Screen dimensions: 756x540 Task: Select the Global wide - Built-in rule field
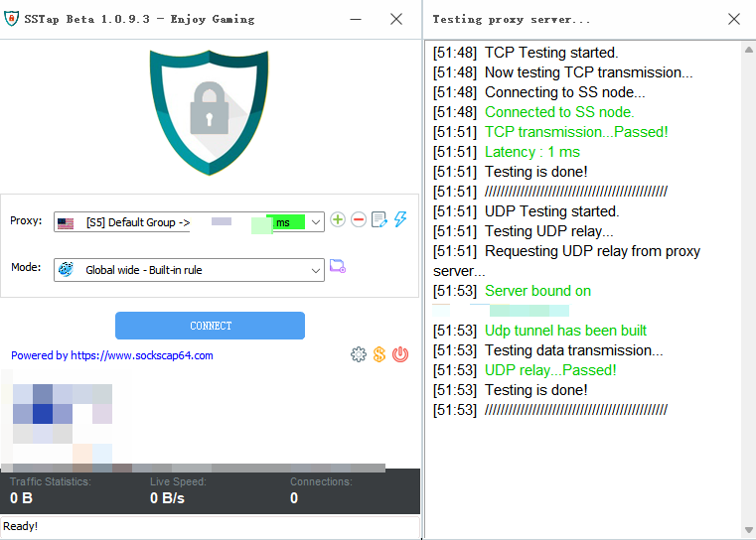[179, 270]
